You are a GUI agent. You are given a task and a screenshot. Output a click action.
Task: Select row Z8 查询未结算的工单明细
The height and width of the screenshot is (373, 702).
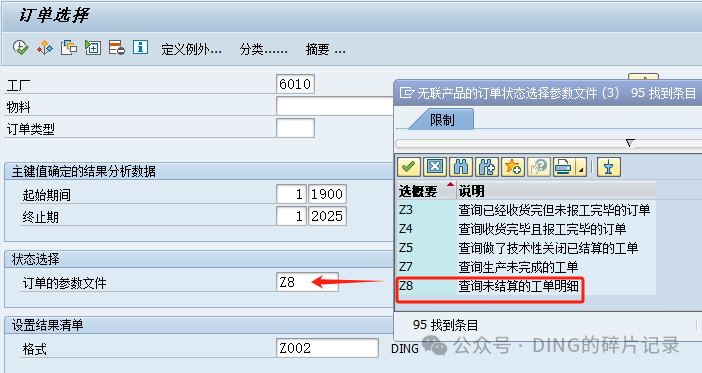click(x=526, y=286)
